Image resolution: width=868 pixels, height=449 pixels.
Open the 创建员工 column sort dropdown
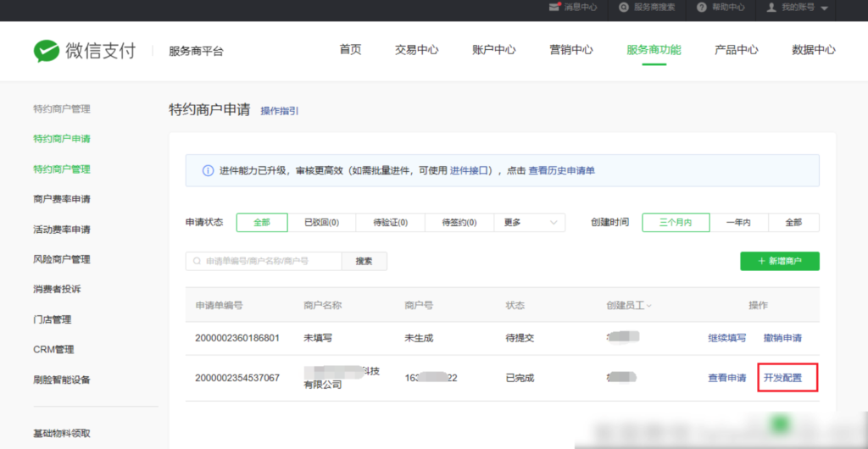point(649,306)
